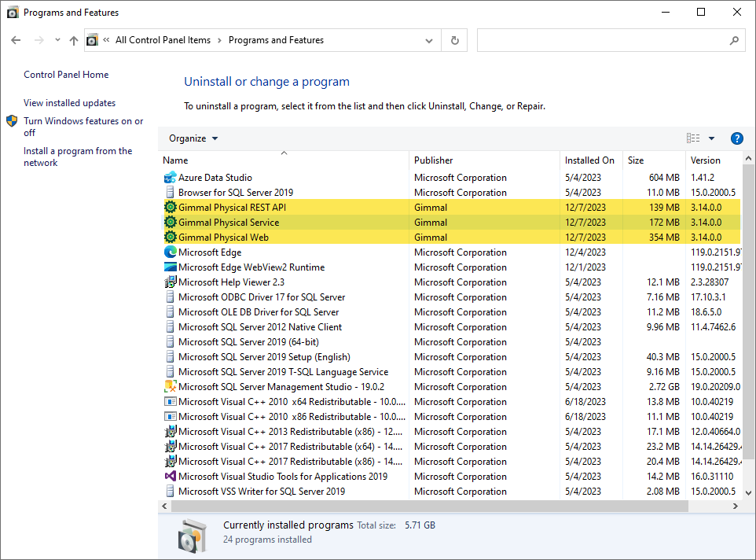The image size is (756, 560).
Task: Click the Azure Data Studio program icon
Action: tap(170, 178)
